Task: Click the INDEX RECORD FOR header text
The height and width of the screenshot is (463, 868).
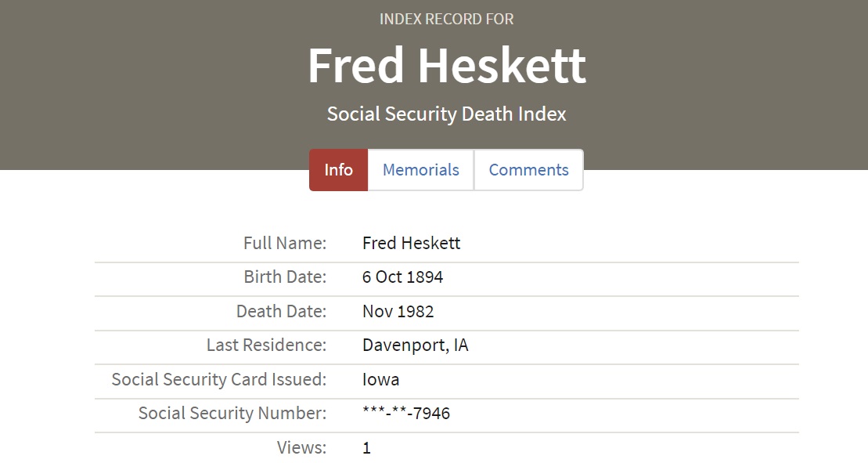Action: click(446, 19)
